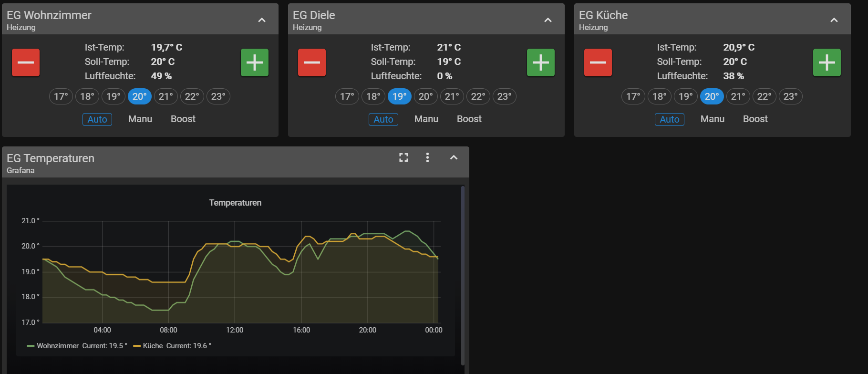The height and width of the screenshot is (374, 868).
Task: Set EG Küche heating to Auto
Action: click(670, 119)
